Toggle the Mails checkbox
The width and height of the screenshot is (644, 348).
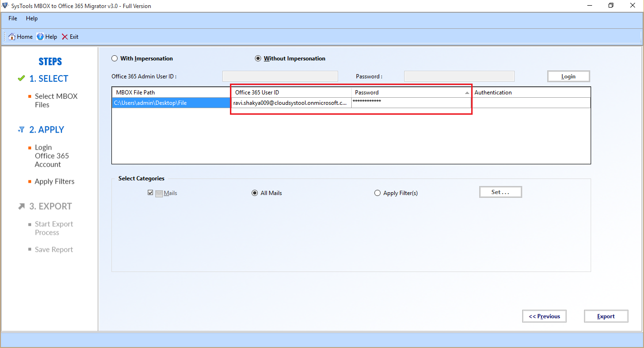(151, 193)
